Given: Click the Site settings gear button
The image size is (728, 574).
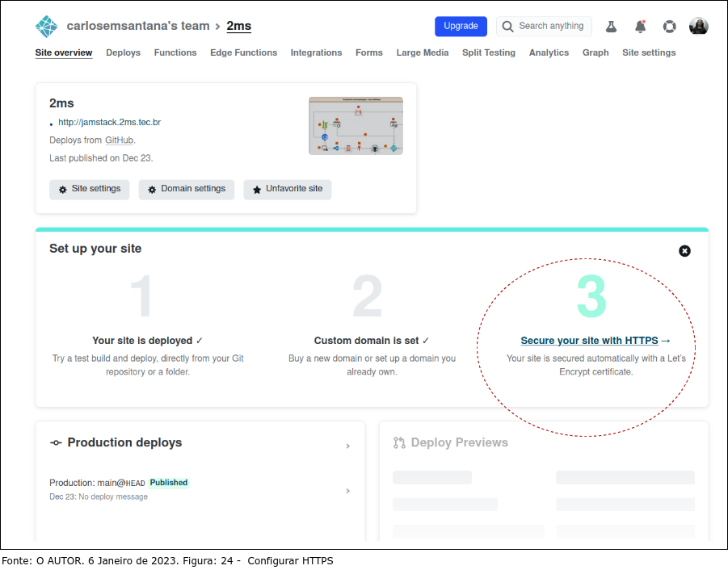Looking at the screenshot, I should coord(89,190).
